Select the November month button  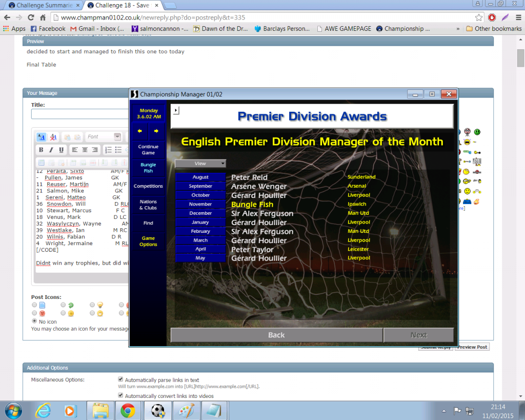[x=200, y=204]
